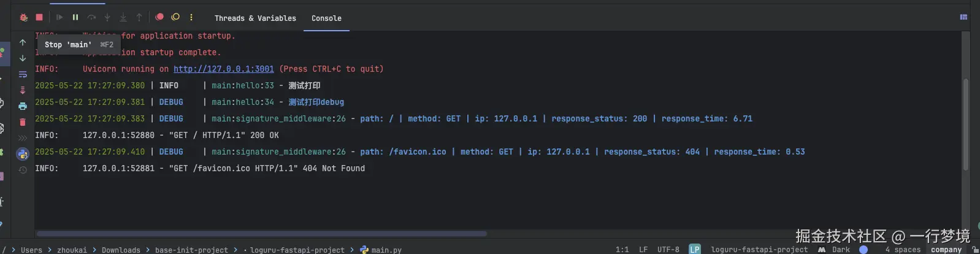Click the LP project badge icon
Screen dimensions: 980x254
tap(695, 249)
